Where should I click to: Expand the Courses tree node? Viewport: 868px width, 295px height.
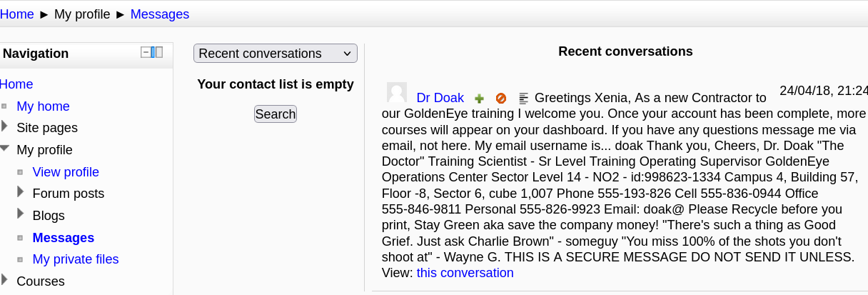pyautogui.click(x=5, y=280)
